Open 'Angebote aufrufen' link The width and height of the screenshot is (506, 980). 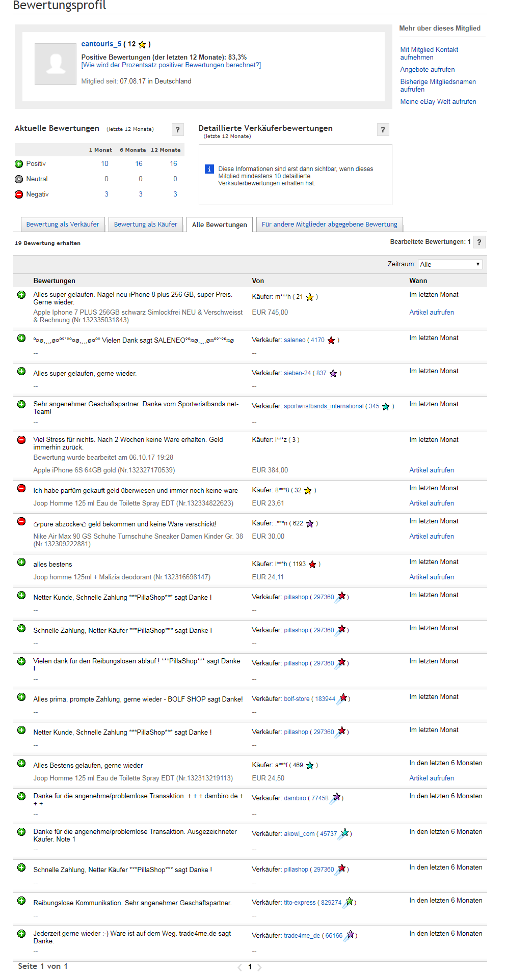(427, 70)
